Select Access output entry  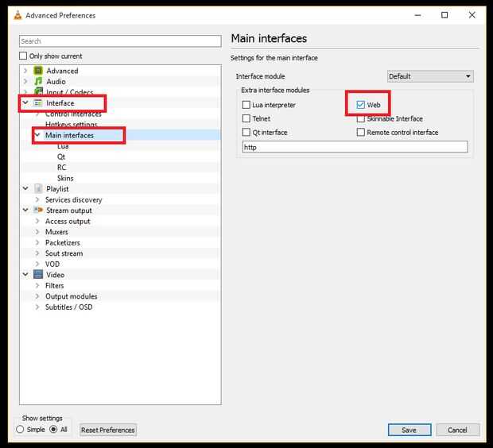point(68,221)
